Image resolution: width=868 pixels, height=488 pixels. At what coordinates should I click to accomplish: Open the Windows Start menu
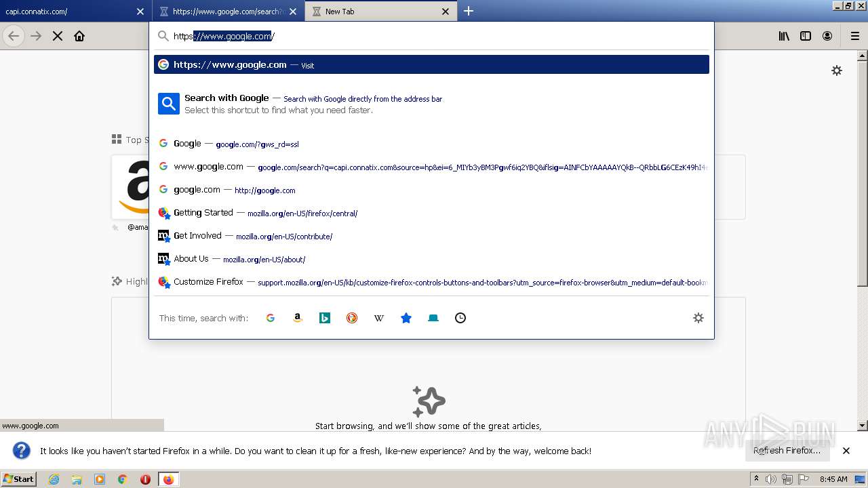point(19,479)
